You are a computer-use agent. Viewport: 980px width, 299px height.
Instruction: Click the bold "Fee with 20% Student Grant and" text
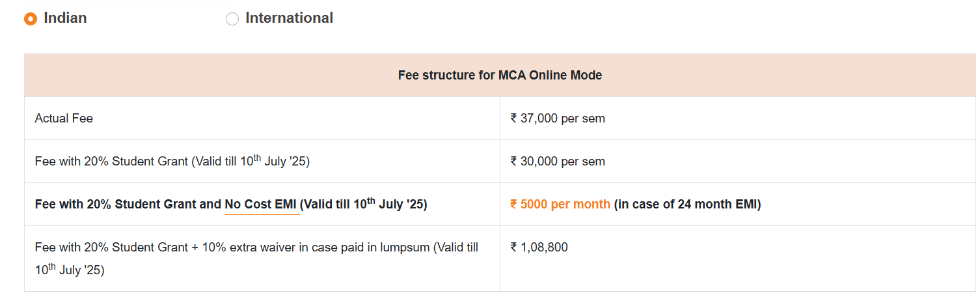pyautogui.click(x=128, y=205)
